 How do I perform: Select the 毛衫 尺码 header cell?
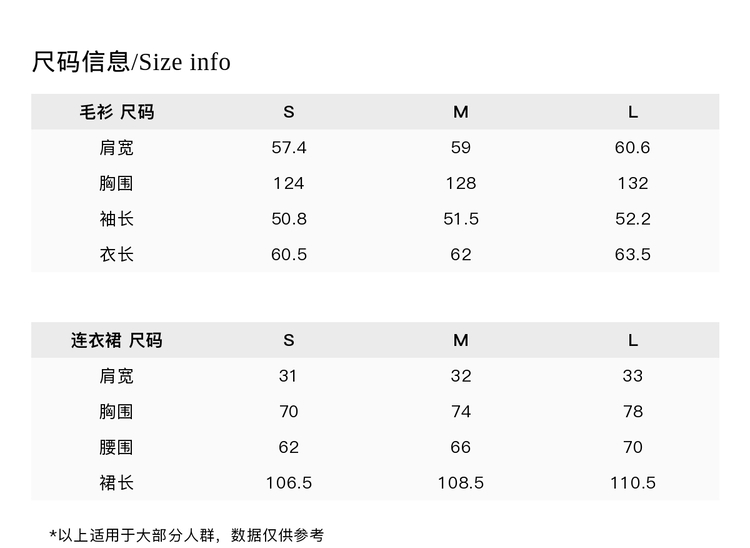117,112
